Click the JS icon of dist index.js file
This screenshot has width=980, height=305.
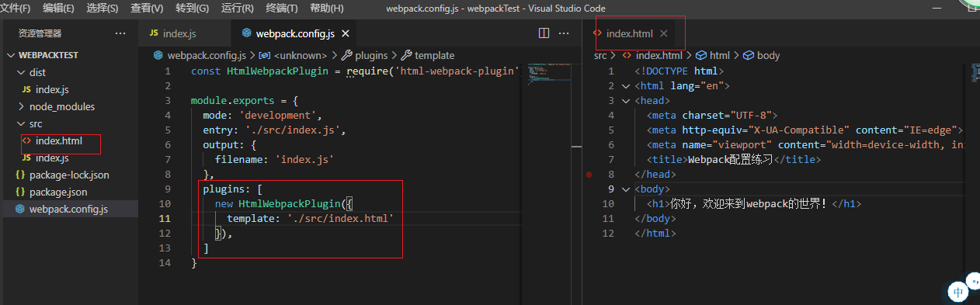tap(27, 89)
